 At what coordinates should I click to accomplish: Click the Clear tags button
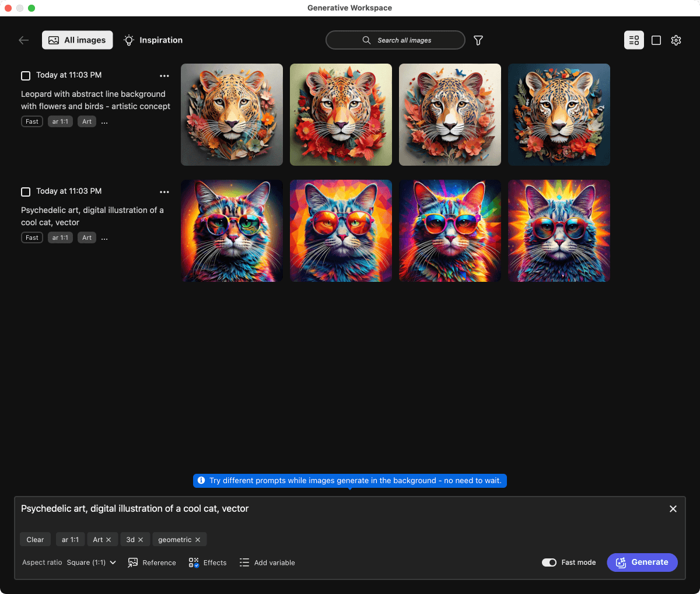click(x=35, y=540)
